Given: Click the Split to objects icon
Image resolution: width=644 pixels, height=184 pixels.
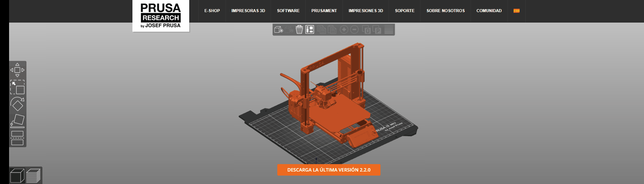Looking at the screenshot, I should tap(366, 30).
